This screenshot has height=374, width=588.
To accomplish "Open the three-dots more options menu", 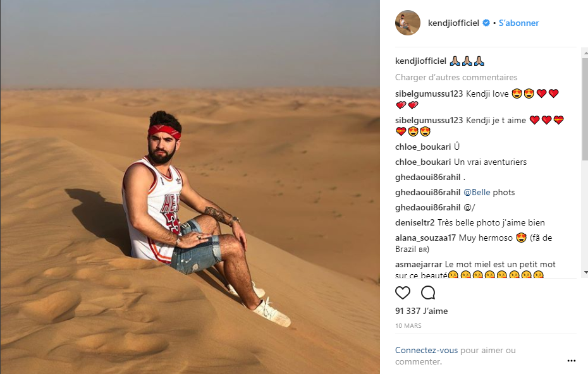I will (x=571, y=361).
